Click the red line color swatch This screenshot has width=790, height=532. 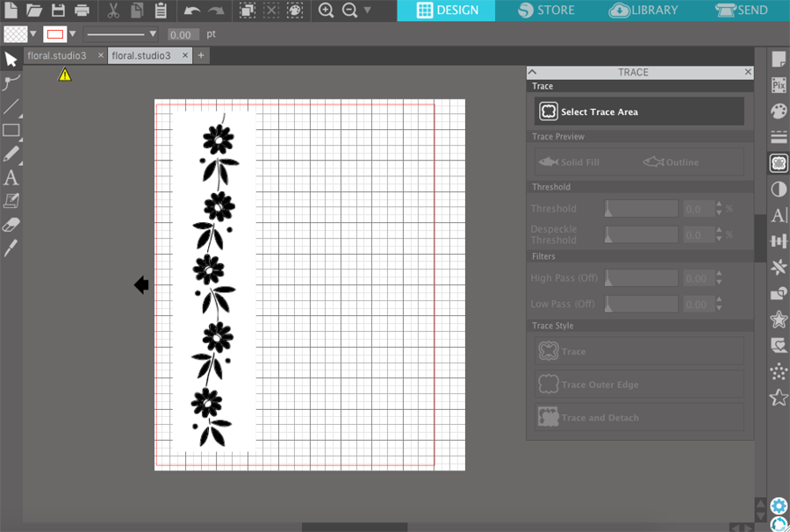pyautogui.click(x=55, y=34)
